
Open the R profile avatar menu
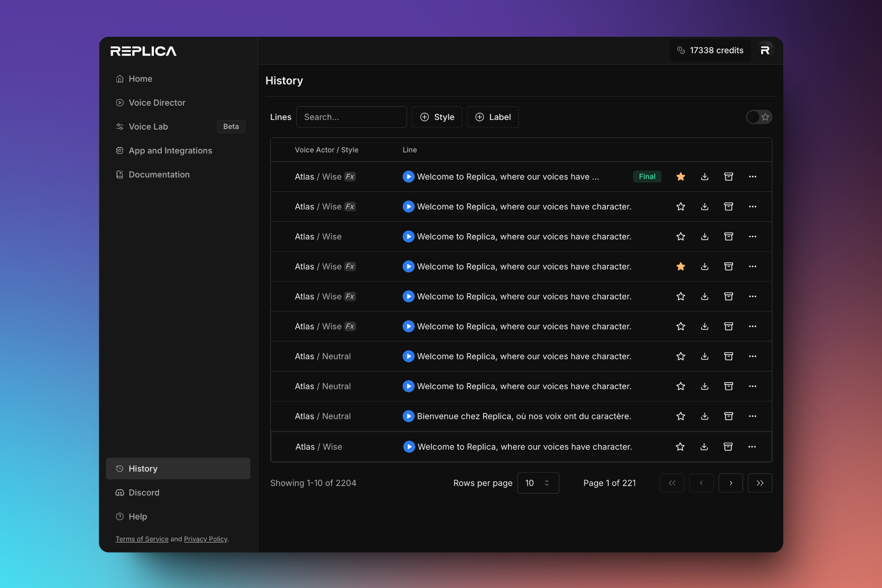pos(765,51)
